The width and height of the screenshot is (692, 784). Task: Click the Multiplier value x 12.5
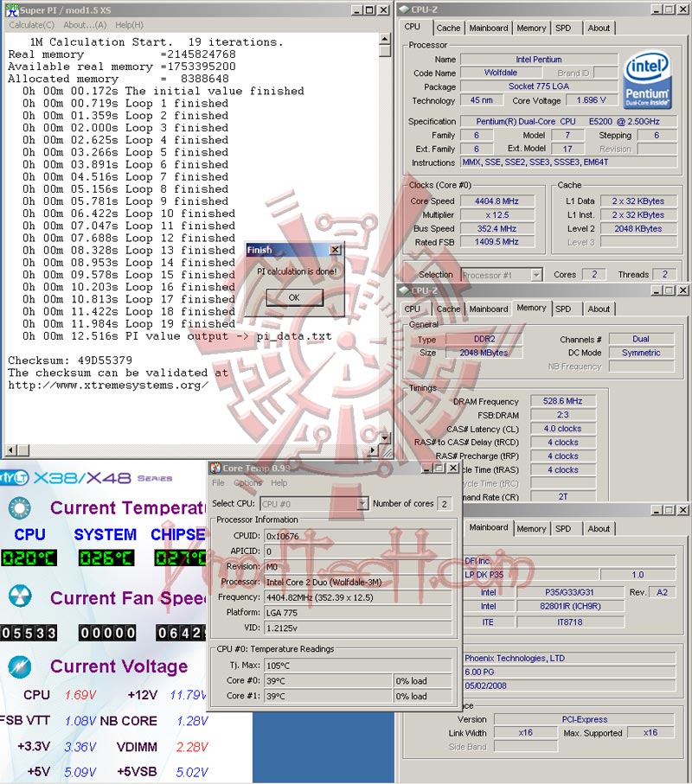[x=497, y=215]
